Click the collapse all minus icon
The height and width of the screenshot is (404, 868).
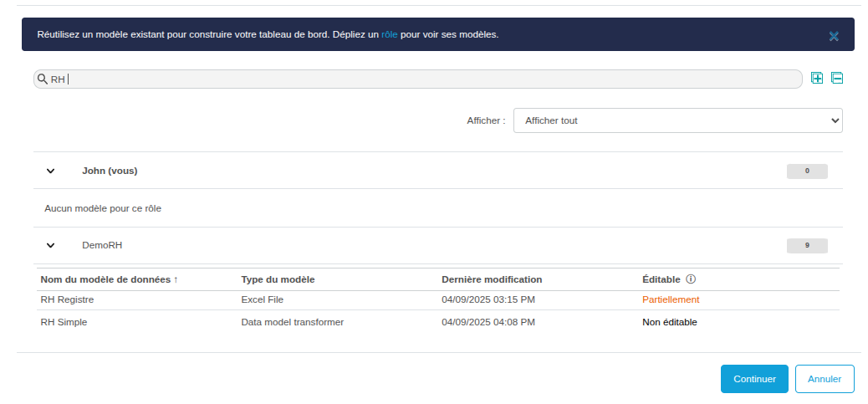pos(837,79)
